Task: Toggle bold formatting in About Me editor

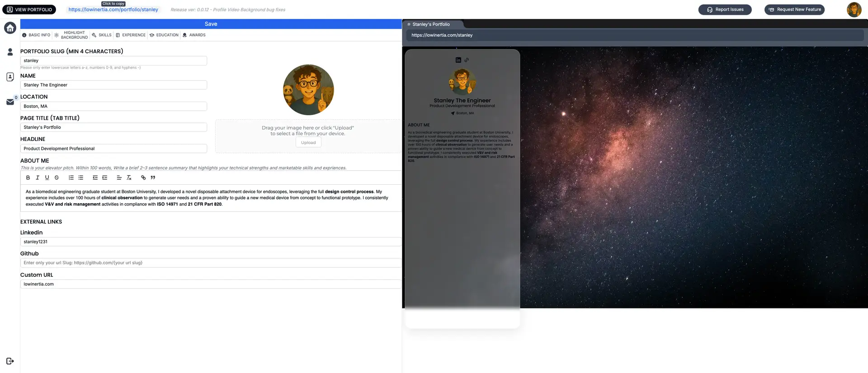Action: (x=28, y=178)
